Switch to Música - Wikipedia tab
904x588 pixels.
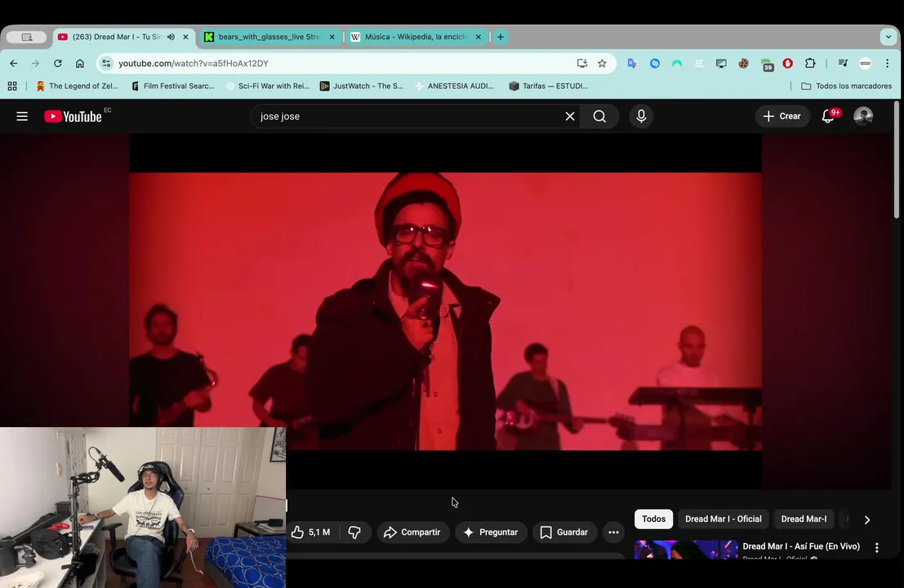(x=415, y=37)
